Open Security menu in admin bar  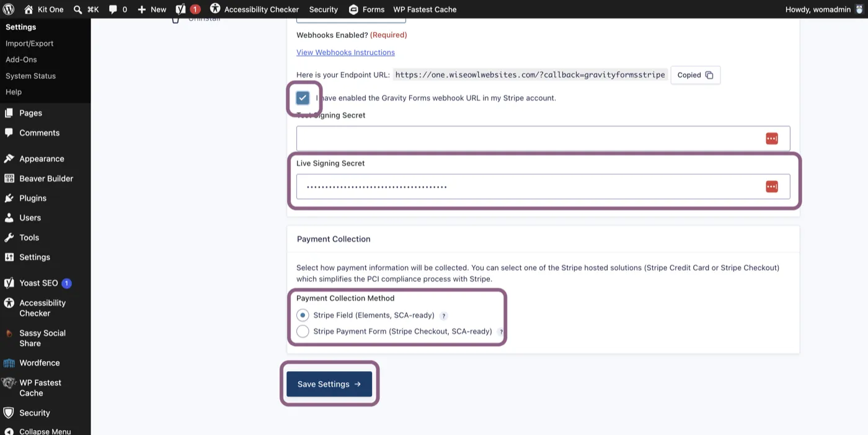tap(324, 9)
